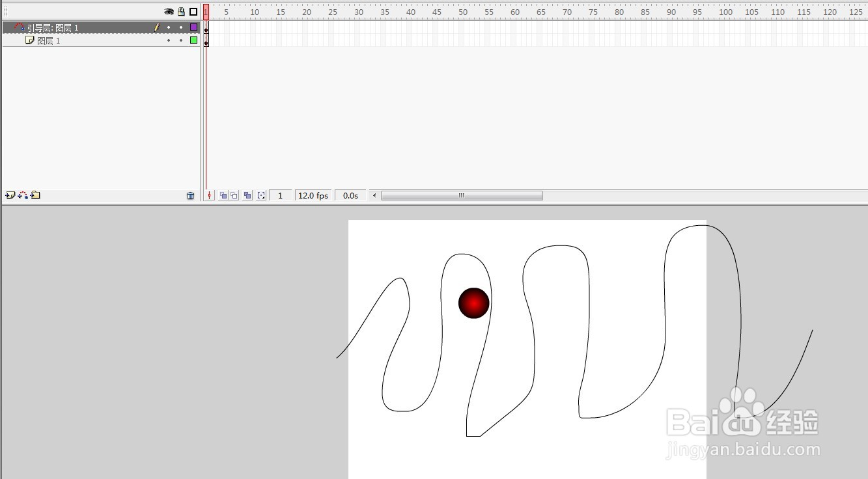Click green outline swatch of 图层 1
This screenshot has width=868, height=479.
[193, 40]
